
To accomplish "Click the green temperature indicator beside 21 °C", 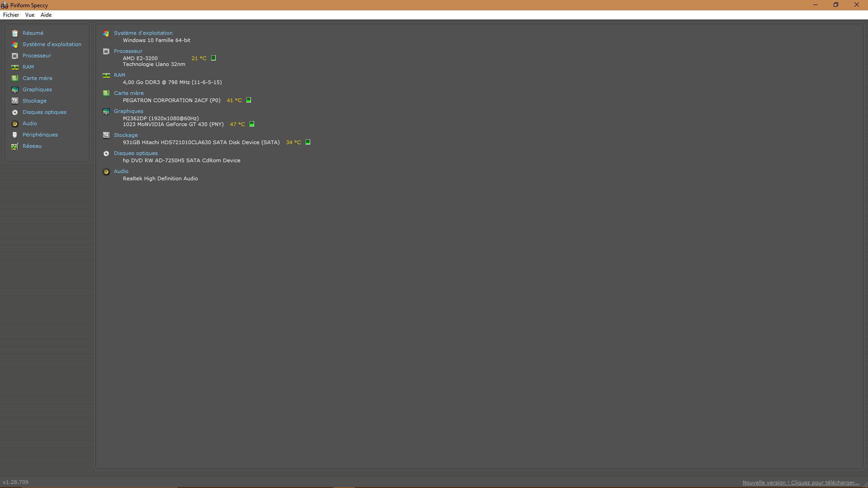I will tap(213, 58).
